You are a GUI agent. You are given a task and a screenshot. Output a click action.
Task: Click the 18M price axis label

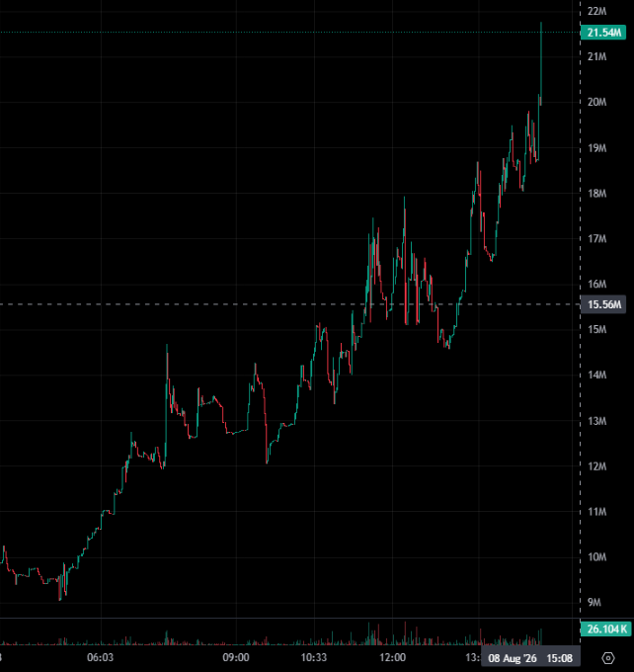click(596, 194)
